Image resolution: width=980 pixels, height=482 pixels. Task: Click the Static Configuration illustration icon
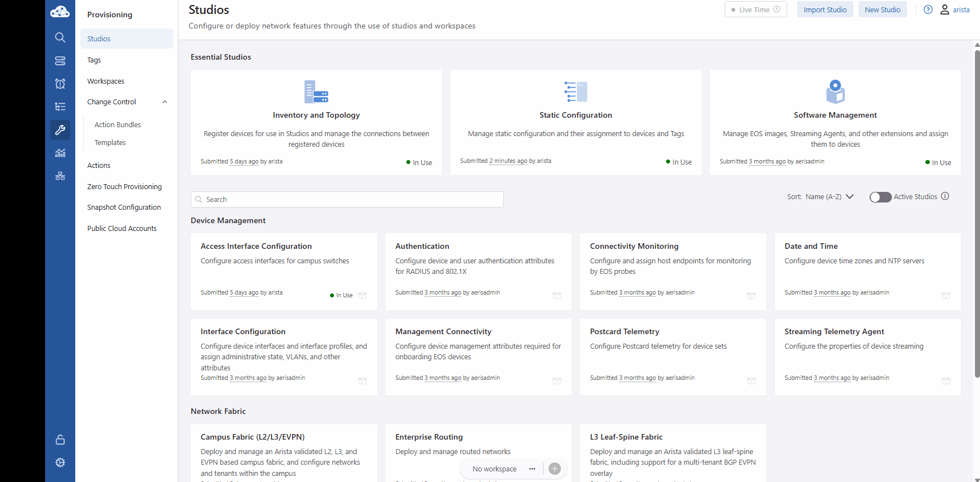(x=576, y=92)
